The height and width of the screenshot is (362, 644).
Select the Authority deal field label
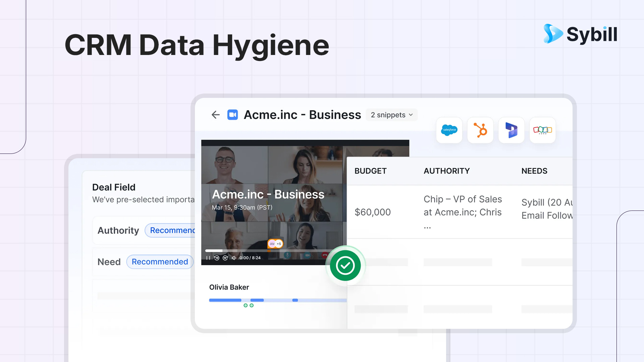pos(118,231)
